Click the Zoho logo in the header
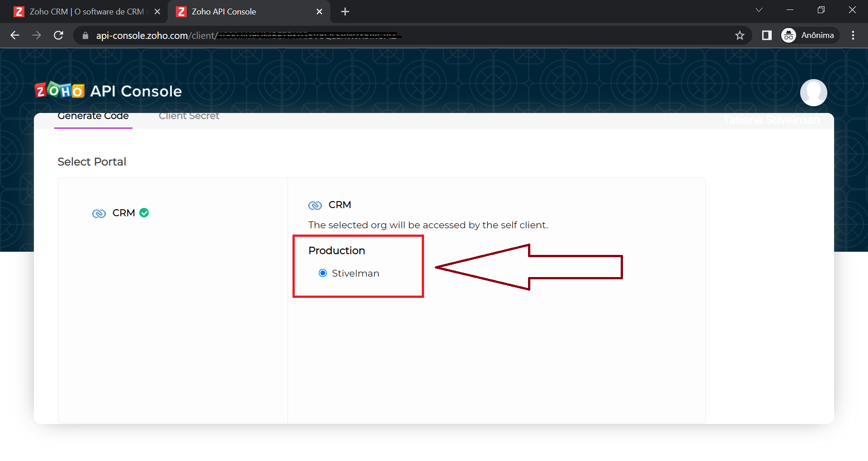Screen dimensions: 868x461 pos(60,90)
